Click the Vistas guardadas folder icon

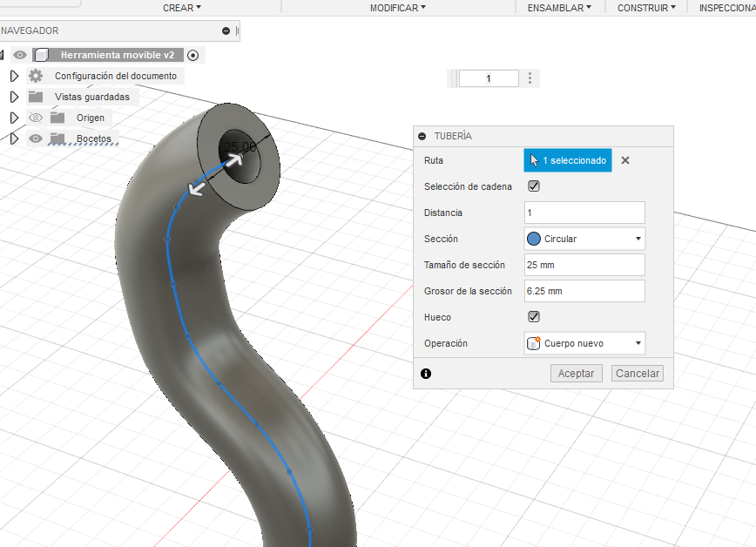point(36,97)
